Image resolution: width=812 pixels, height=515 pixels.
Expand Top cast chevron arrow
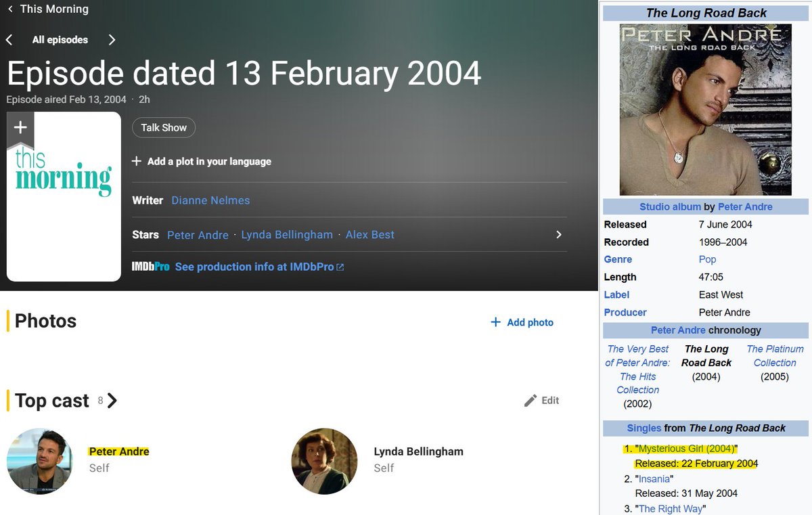point(112,401)
